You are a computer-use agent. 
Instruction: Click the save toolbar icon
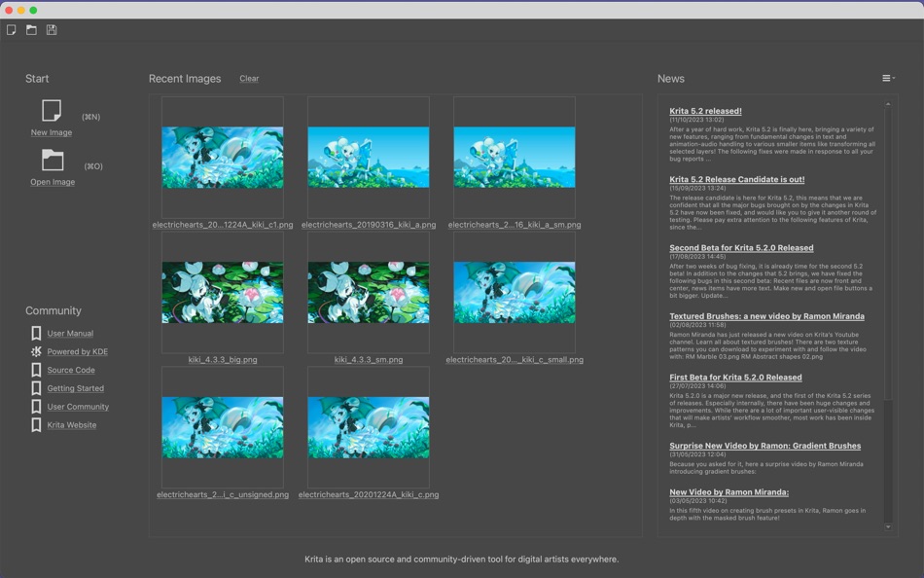coord(52,30)
